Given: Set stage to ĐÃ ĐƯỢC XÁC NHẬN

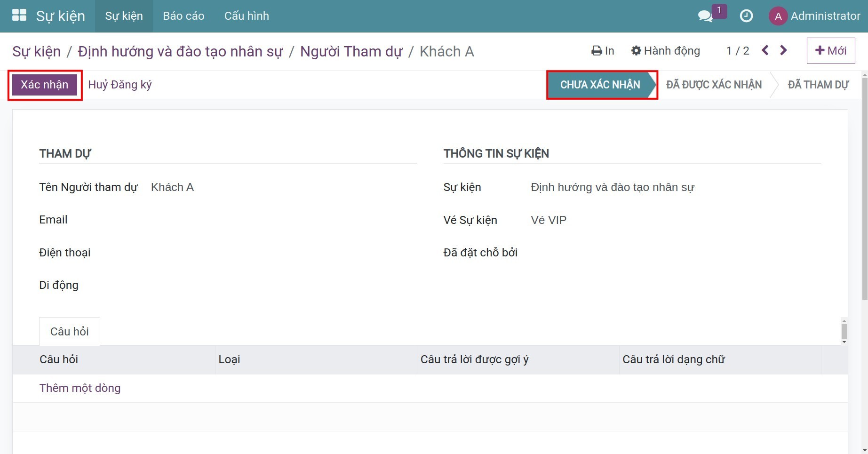Looking at the screenshot, I should tap(713, 85).
